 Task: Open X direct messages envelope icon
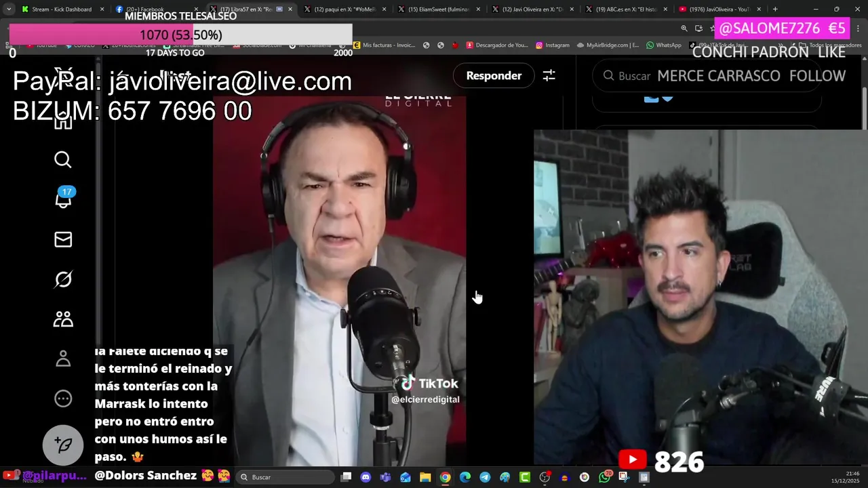tap(63, 239)
